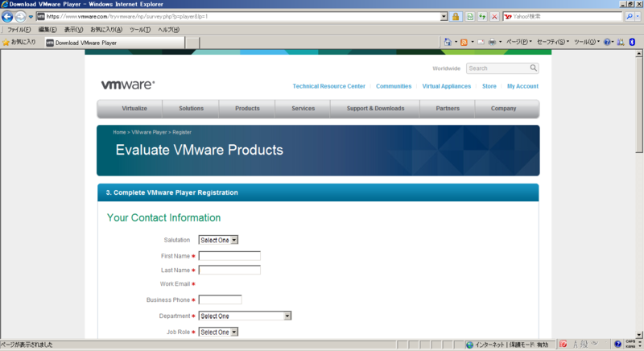
Task: Open the Job Role Select One dropdown
Action: pyautogui.click(x=218, y=332)
